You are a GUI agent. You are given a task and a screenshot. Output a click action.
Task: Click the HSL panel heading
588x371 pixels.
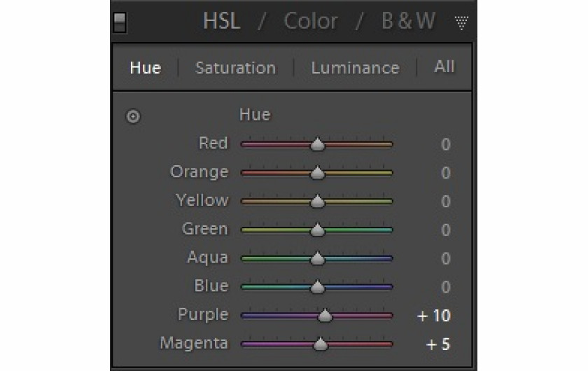[222, 21]
